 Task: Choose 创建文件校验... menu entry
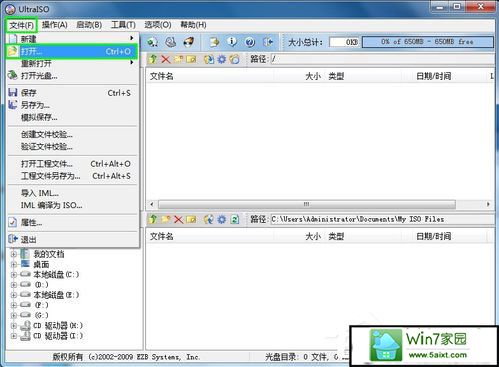(x=72, y=134)
